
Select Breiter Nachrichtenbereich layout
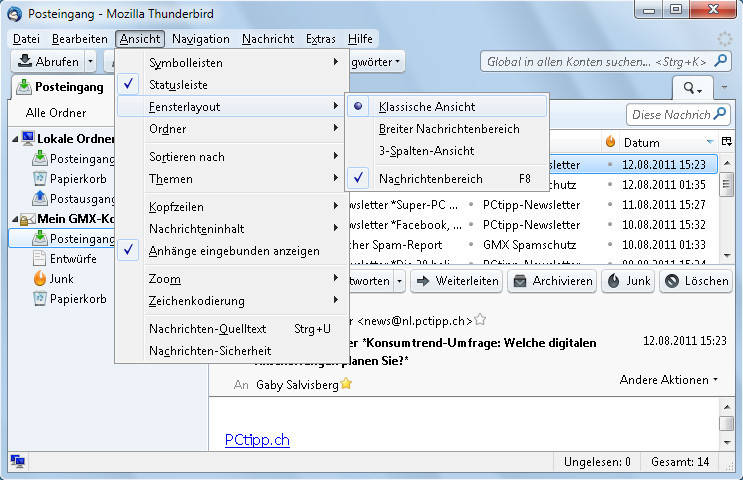447,129
